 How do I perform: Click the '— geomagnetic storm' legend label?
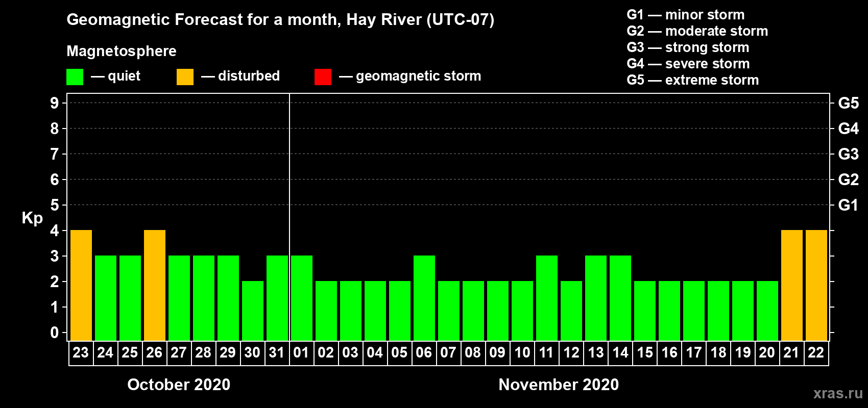point(410,76)
